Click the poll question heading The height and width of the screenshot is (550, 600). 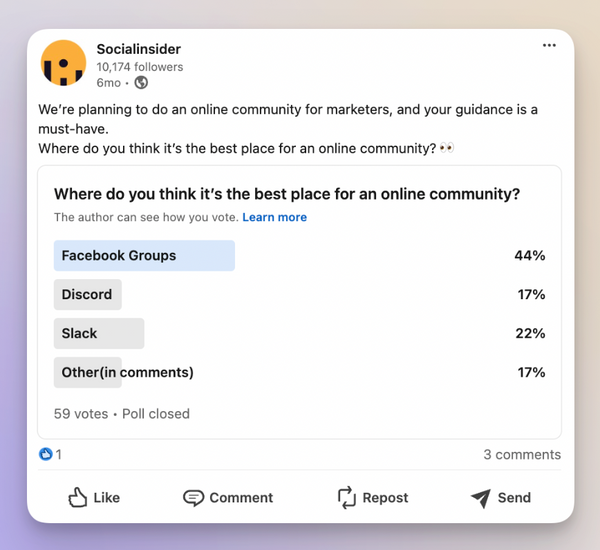coord(286,194)
